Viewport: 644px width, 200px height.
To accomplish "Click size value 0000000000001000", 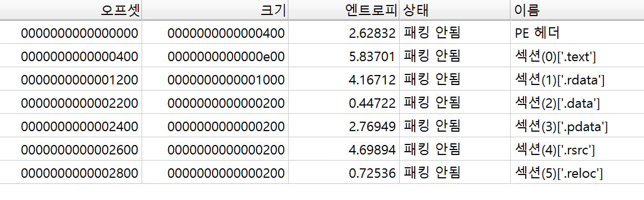I will [226, 79].
